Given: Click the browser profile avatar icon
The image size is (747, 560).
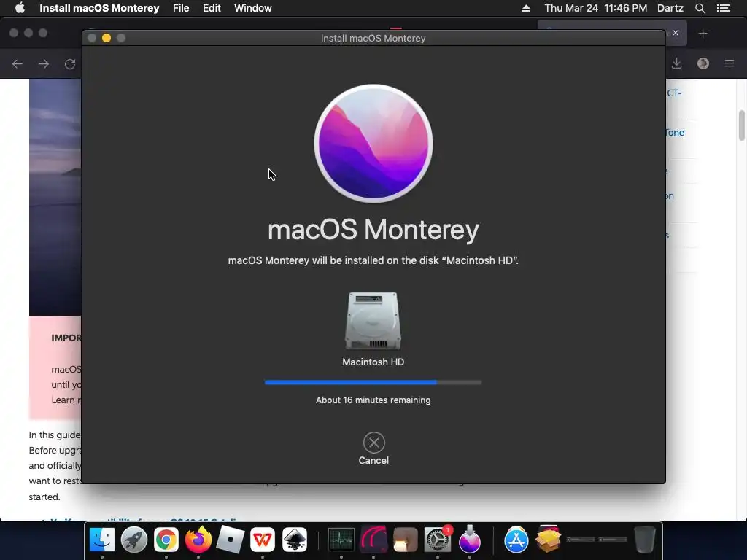Looking at the screenshot, I should (703, 63).
